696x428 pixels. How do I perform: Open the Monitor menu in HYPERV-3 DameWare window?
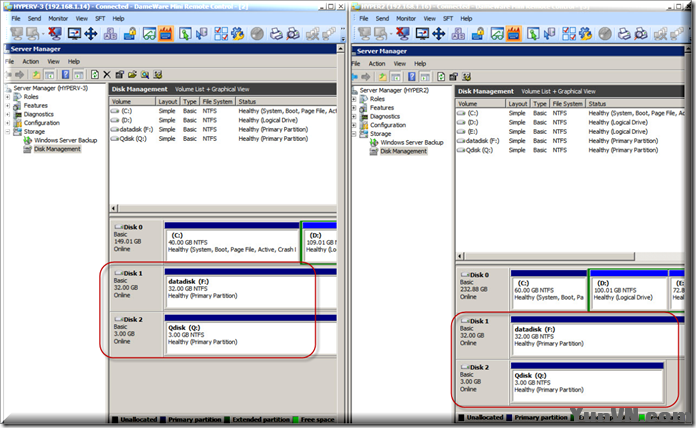point(58,18)
